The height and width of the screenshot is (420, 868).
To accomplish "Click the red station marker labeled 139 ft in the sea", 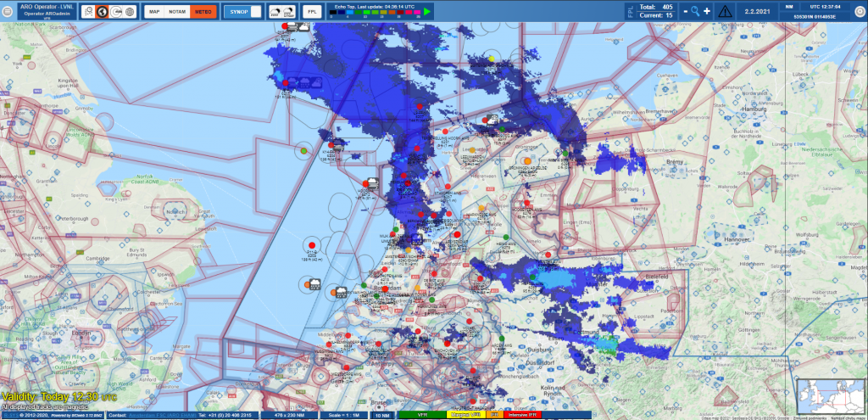I will pos(312,245).
